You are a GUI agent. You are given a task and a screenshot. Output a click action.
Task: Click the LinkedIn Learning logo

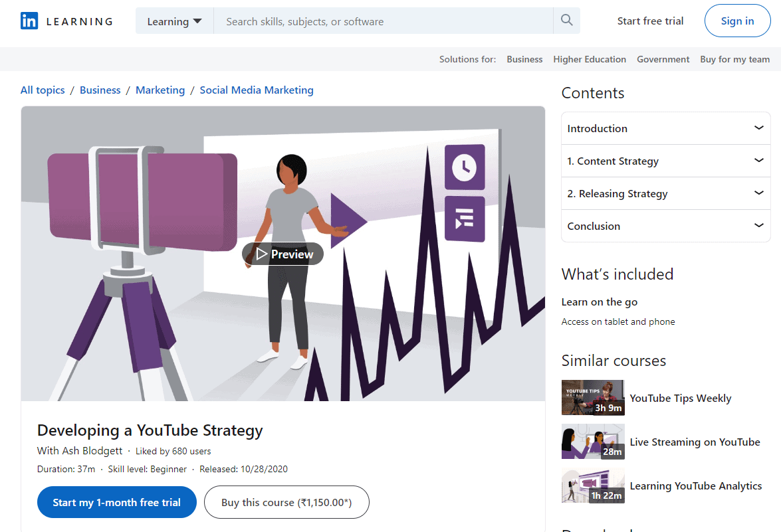66,21
